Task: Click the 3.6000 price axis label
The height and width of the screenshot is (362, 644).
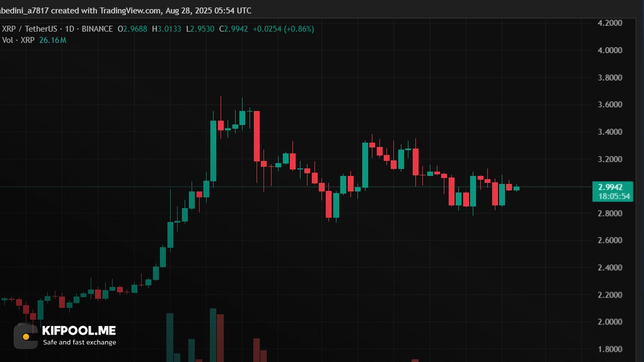Action: click(x=610, y=105)
